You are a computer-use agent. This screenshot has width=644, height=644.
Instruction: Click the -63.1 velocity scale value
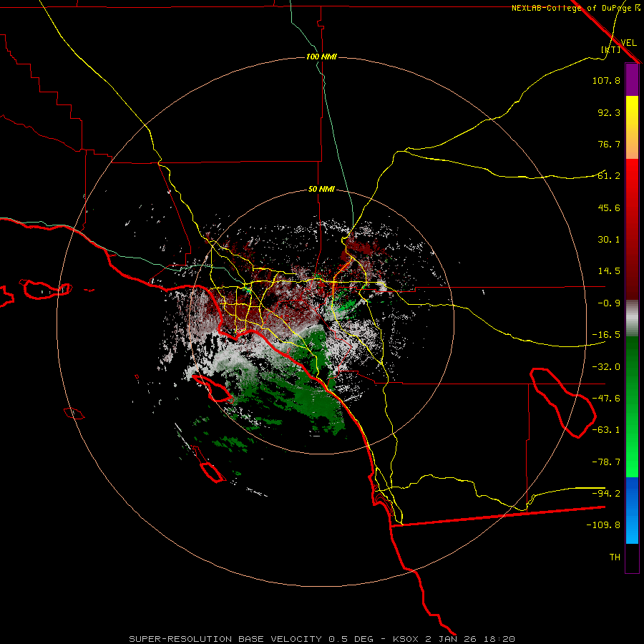(x=606, y=430)
